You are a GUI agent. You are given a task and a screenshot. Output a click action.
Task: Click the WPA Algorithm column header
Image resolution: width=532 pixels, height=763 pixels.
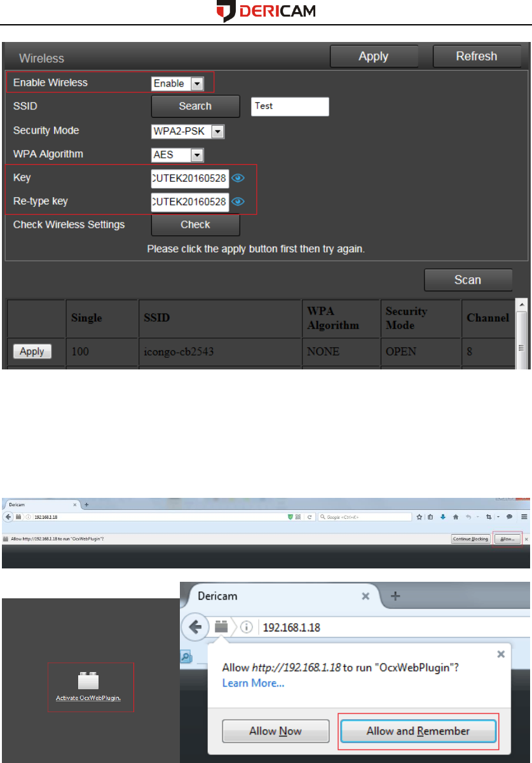tap(341, 318)
